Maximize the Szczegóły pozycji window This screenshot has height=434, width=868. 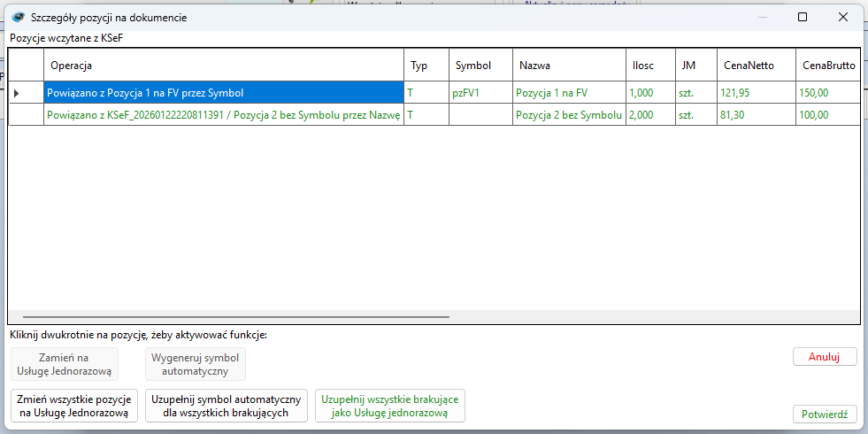click(802, 17)
